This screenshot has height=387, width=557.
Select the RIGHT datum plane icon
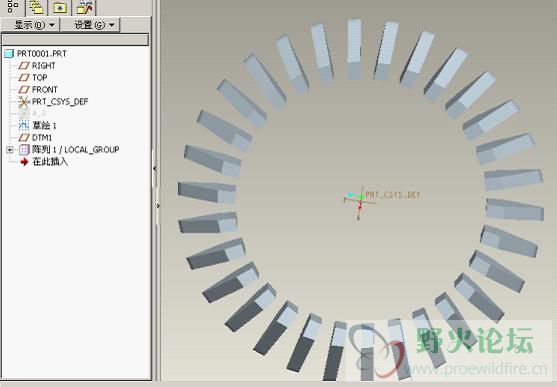tap(24, 66)
